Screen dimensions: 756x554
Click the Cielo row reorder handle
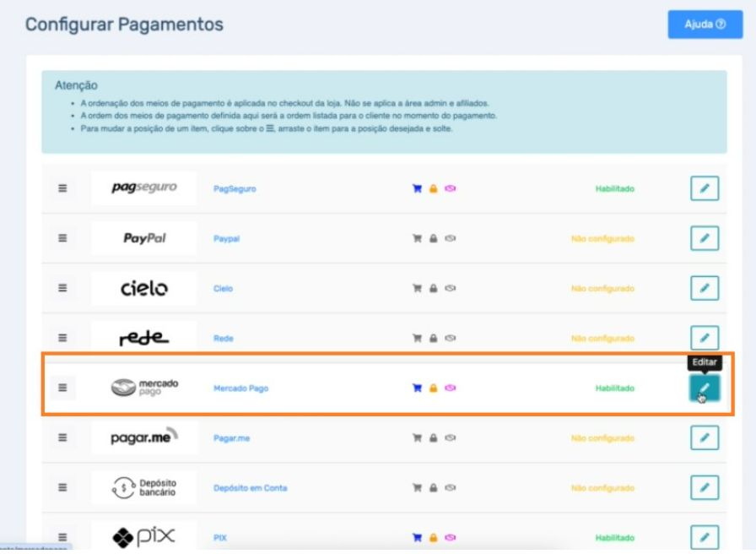click(62, 288)
